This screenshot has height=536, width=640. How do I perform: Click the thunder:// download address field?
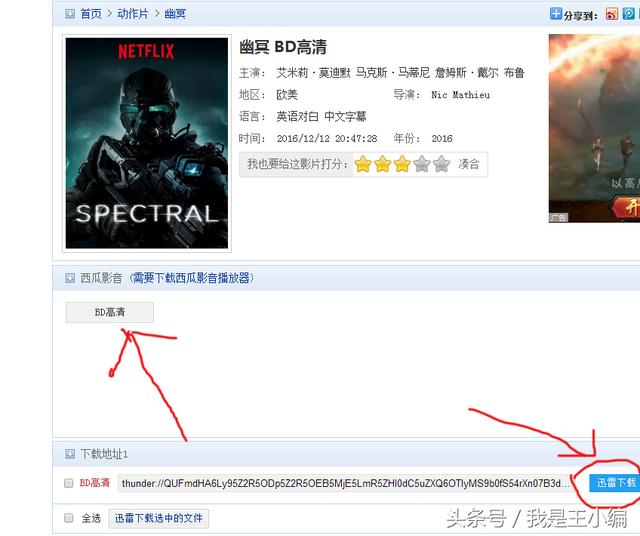(x=345, y=483)
